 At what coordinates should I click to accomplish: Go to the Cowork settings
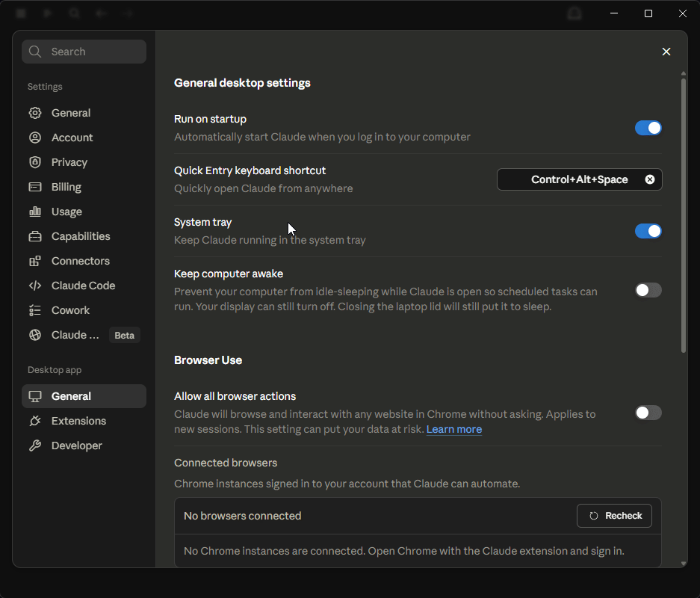click(x=84, y=310)
